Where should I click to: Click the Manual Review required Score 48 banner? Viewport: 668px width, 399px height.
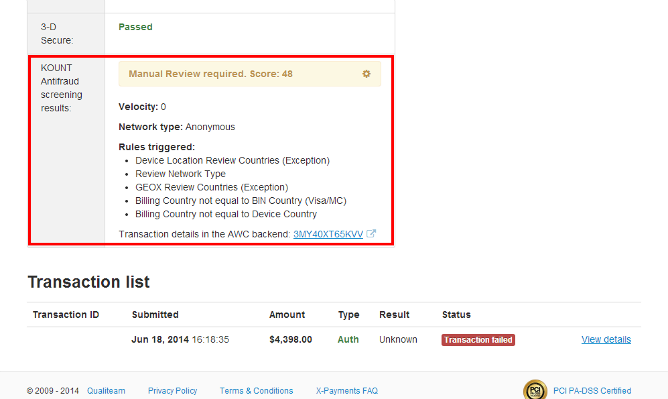(250, 74)
